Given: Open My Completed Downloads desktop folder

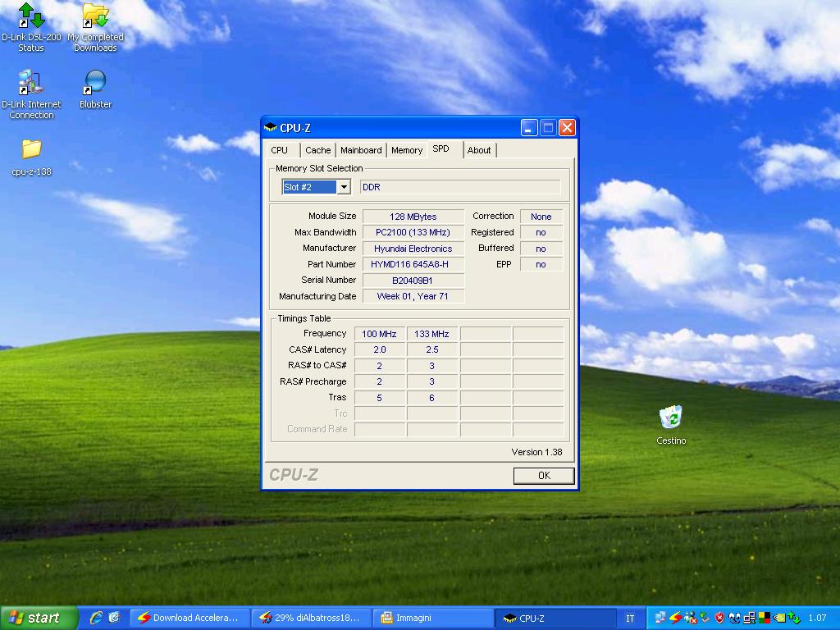Looking at the screenshot, I should pos(95,27).
